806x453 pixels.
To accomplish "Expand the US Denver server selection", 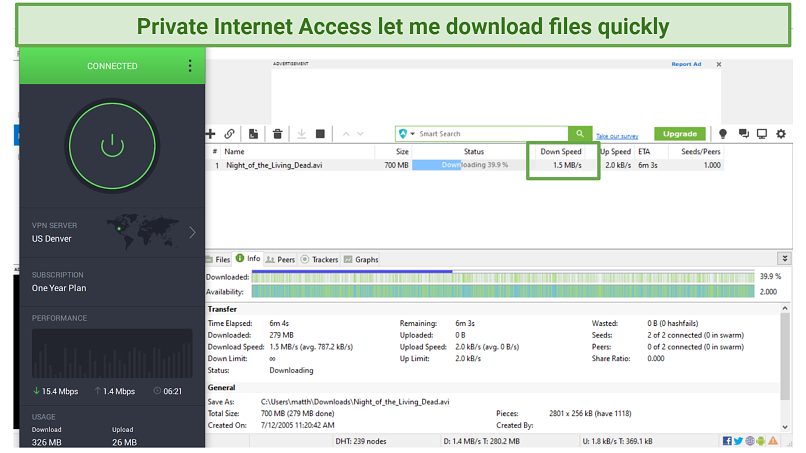I will coord(192,232).
